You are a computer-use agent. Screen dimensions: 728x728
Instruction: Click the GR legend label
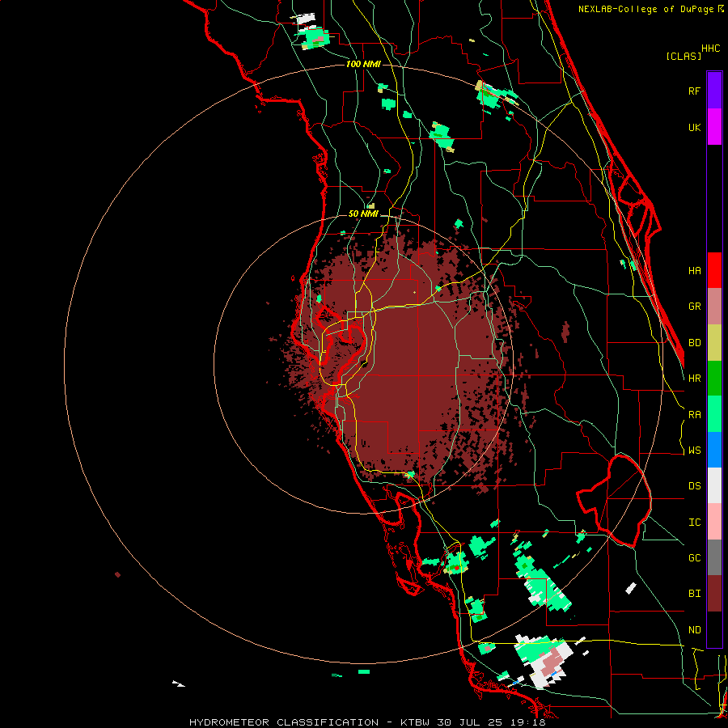694,307
